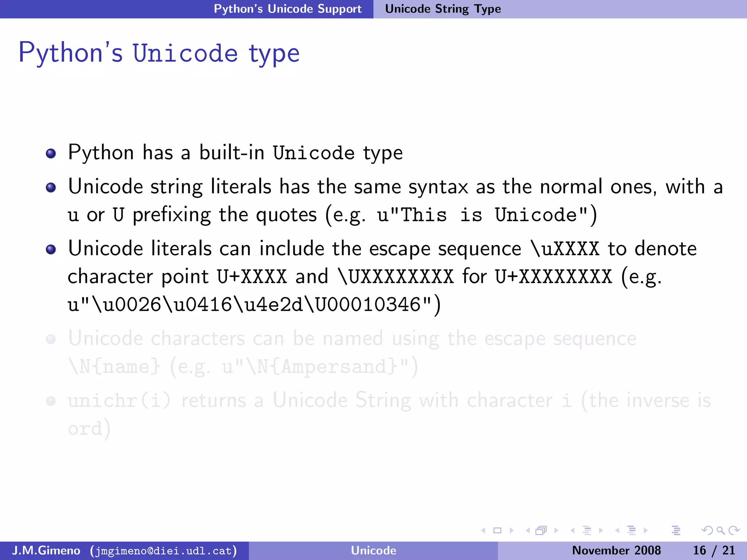Click the magnifying glass search icon
The image size is (747, 560).
(720, 530)
